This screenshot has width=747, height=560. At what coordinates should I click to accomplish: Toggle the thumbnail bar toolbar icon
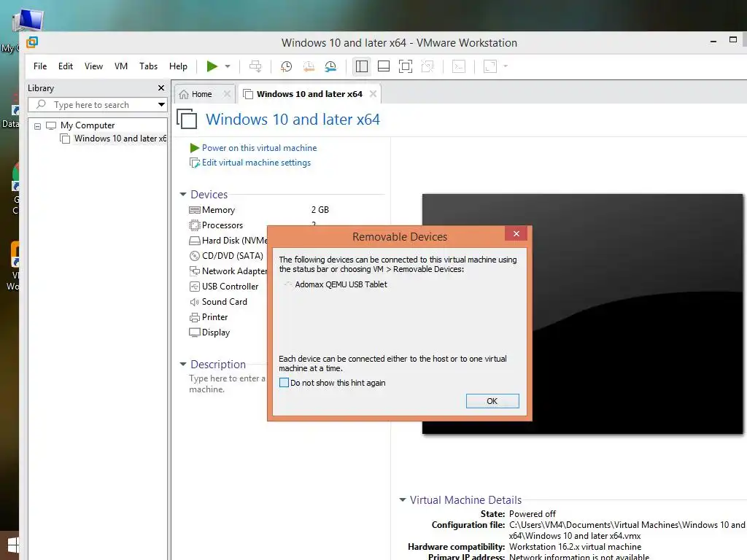384,66
